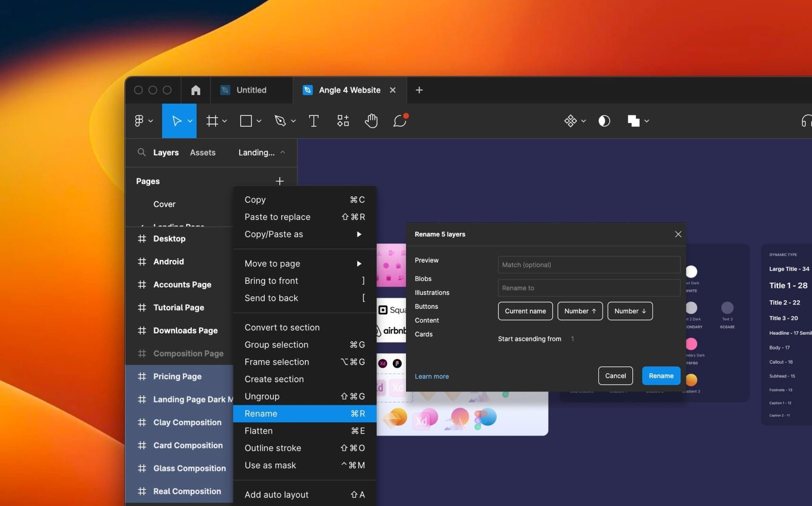Open the Learn more link
The height and width of the screenshot is (506, 812).
coord(432,376)
